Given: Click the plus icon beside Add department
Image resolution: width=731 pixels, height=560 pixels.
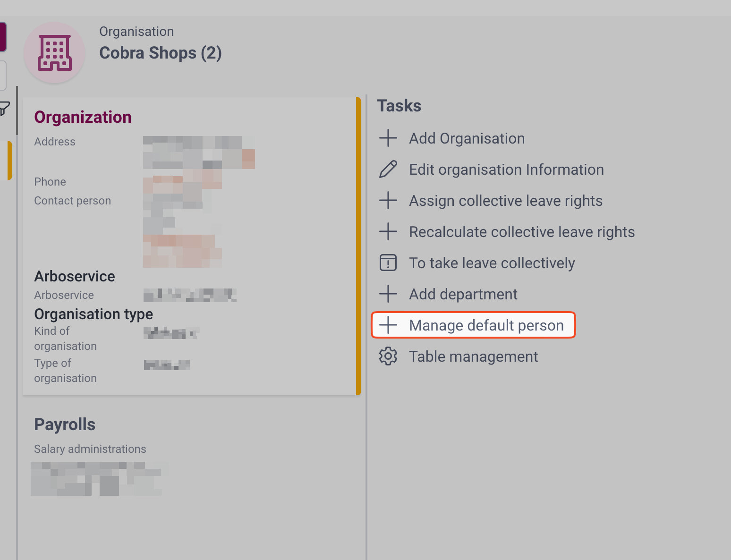Looking at the screenshot, I should coord(388,294).
